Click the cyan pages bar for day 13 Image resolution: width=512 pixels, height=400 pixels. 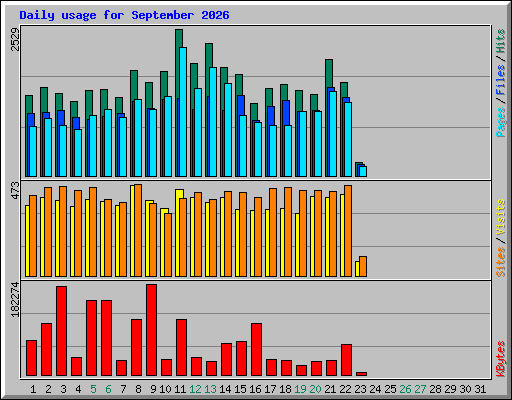(x=213, y=122)
